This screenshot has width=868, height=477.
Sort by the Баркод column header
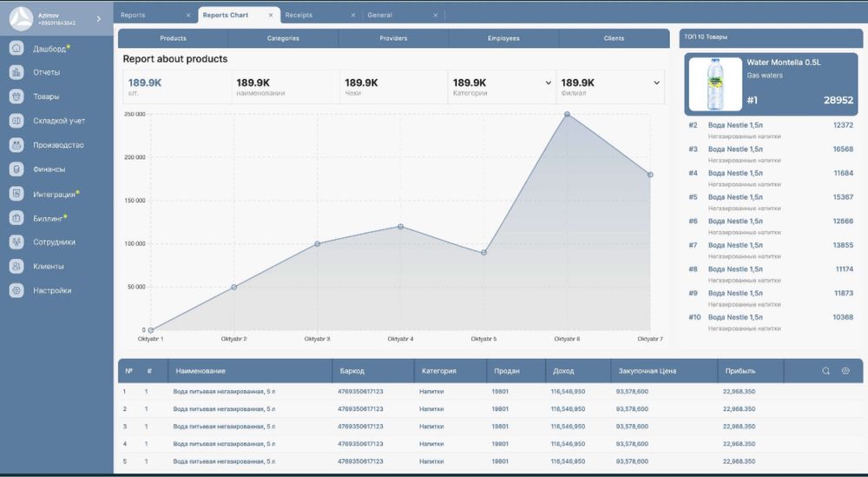click(x=352, y=371)
